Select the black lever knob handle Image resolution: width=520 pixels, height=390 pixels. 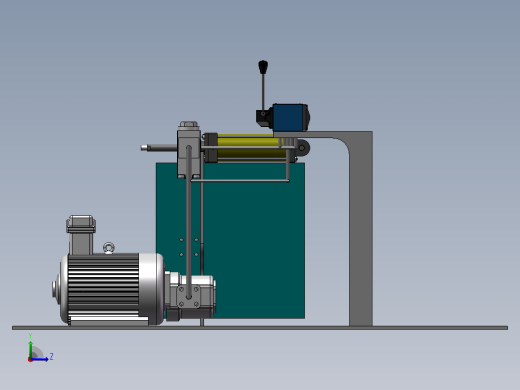point(263,67)
